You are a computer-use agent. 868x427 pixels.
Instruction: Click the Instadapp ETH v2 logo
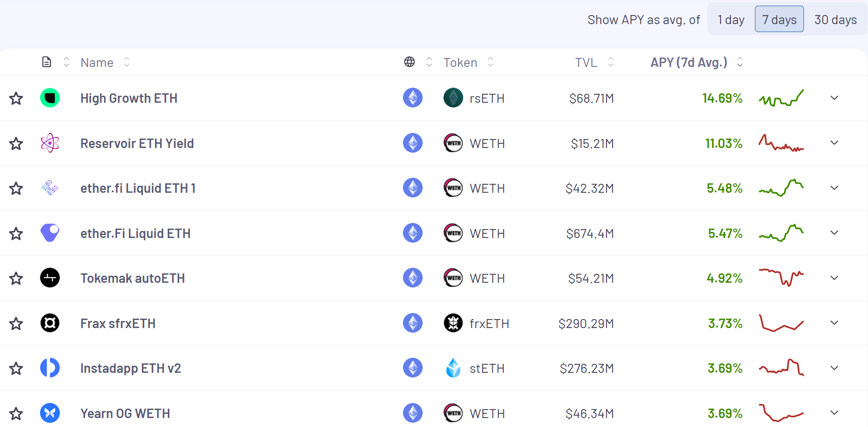point(50,368)
